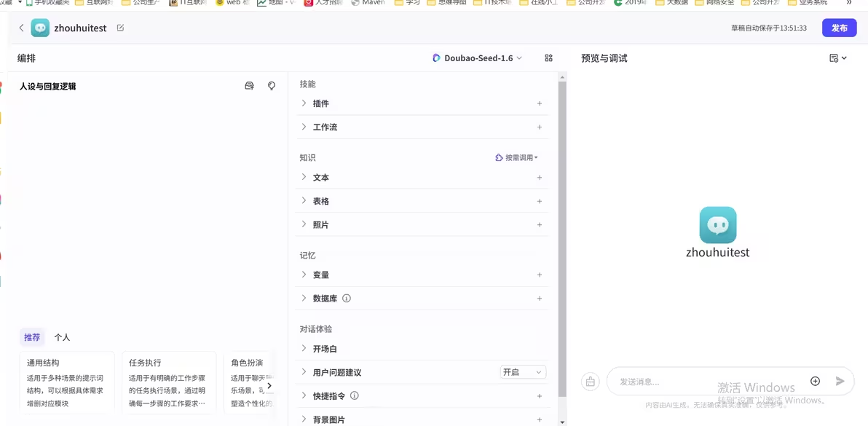Open the 按需调用 knowledge dropdown
Viewport: 868px width, 426px height.
(x=516, y=157)
